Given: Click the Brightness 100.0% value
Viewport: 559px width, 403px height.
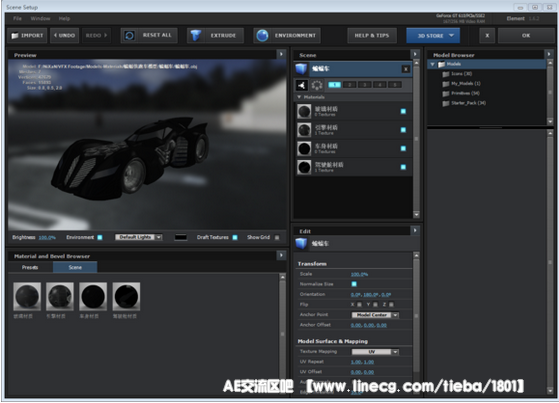Looking at the screenshot, I should click(47, 238).
